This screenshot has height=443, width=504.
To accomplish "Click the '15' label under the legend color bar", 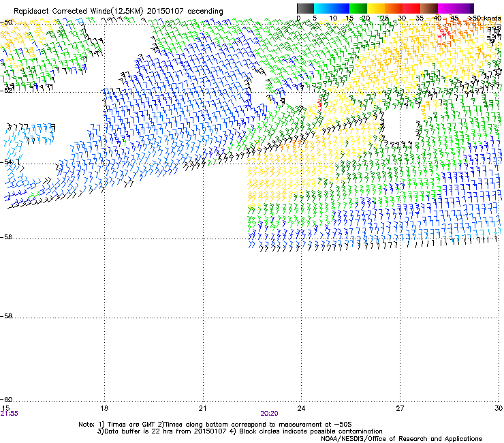I will coord(349,18).
